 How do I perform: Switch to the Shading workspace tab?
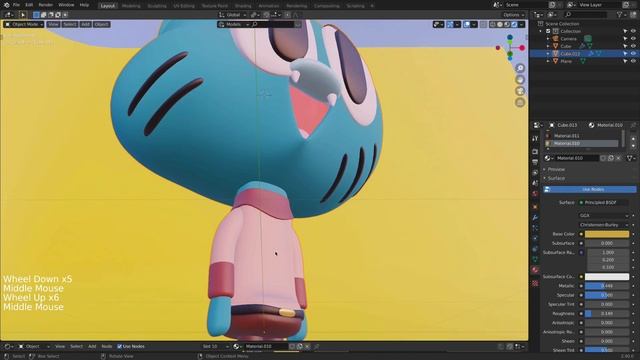tap(243, 6)
